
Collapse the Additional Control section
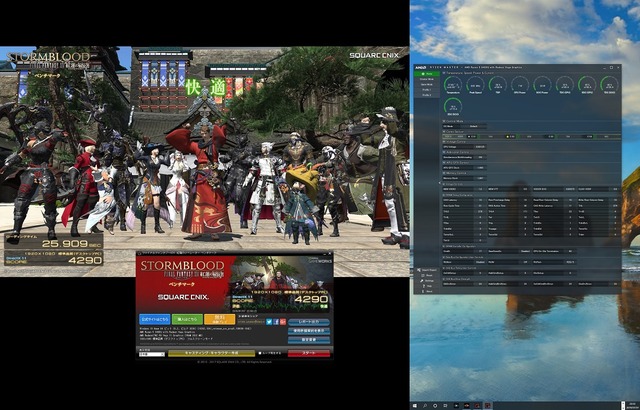(444, 152)
